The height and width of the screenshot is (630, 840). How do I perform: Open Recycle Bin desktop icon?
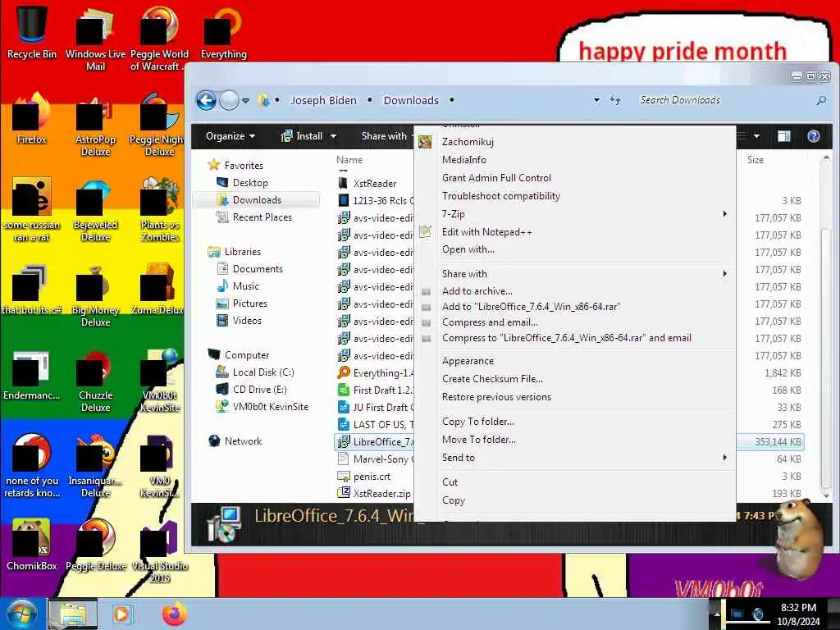[x=32, y=31]
